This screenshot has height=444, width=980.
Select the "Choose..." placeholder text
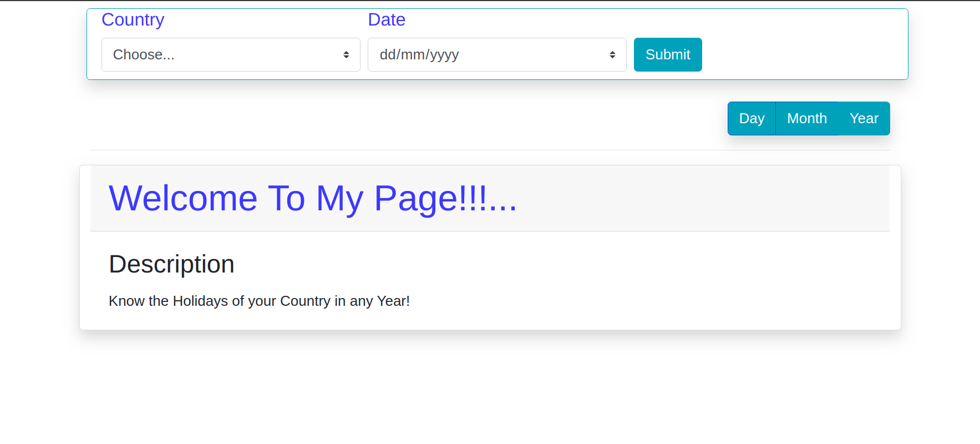coord(144,54)
